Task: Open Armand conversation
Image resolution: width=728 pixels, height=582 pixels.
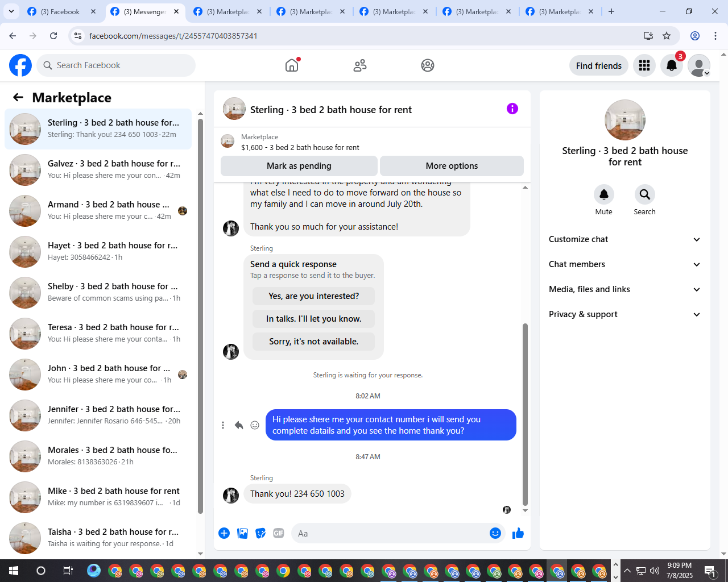Action: (98, 211)
